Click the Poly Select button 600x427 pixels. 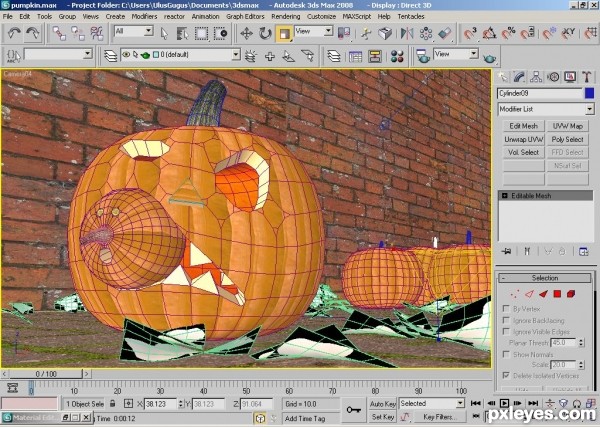(x=567, y=139)
